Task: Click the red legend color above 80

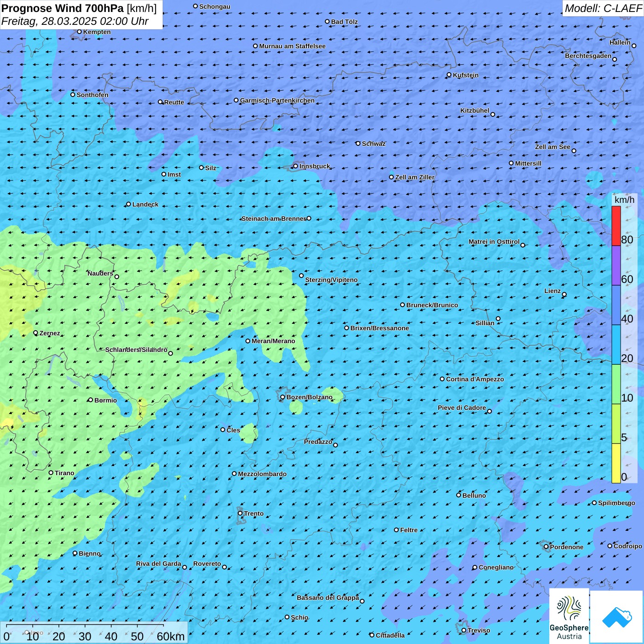Action: (616, 225)
